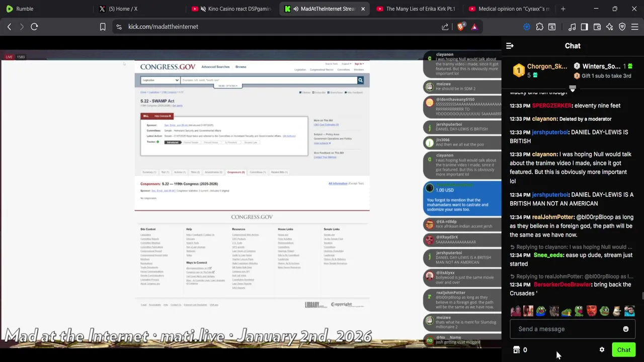644x362 pixels.
Task: Collapse the chat panel with the arrow icon
Action: click(x=510, y=46)
